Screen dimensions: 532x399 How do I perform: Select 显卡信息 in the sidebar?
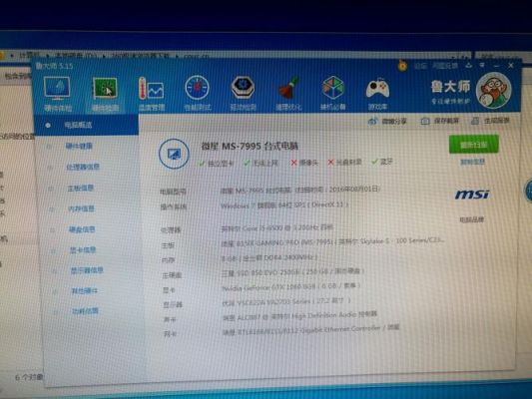tap(83, 250)
